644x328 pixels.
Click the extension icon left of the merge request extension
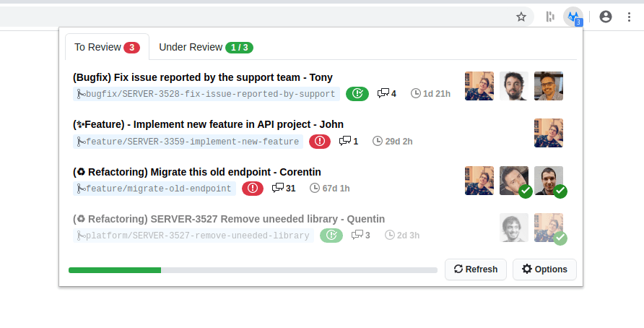[x=550, y=17]
